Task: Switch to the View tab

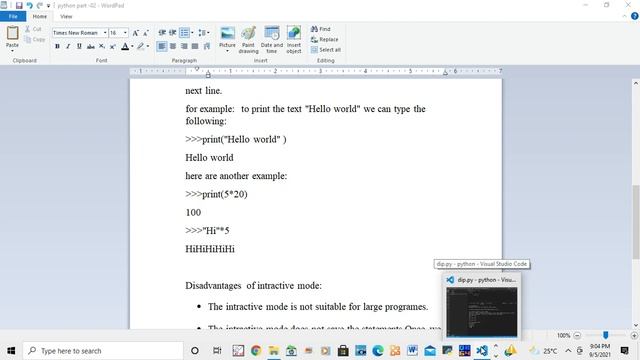Action: pos(66,16)
